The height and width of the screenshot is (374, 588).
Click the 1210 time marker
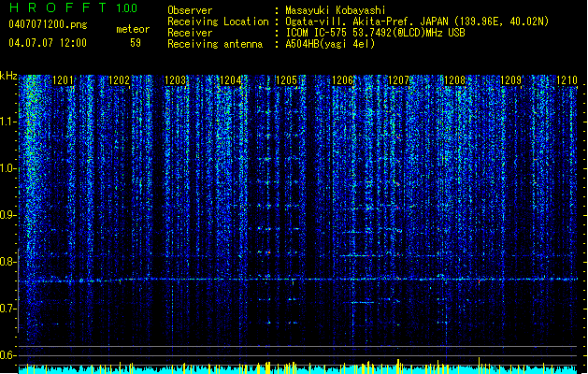pyautogui.click(x=566, y=80)
